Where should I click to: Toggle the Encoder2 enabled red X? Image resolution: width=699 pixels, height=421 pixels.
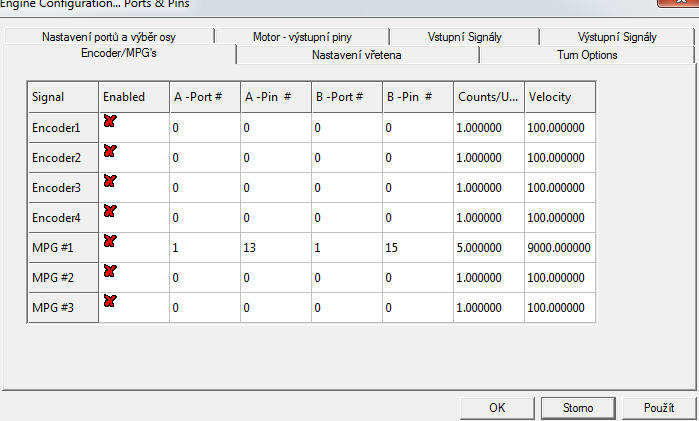pos(110,151)
